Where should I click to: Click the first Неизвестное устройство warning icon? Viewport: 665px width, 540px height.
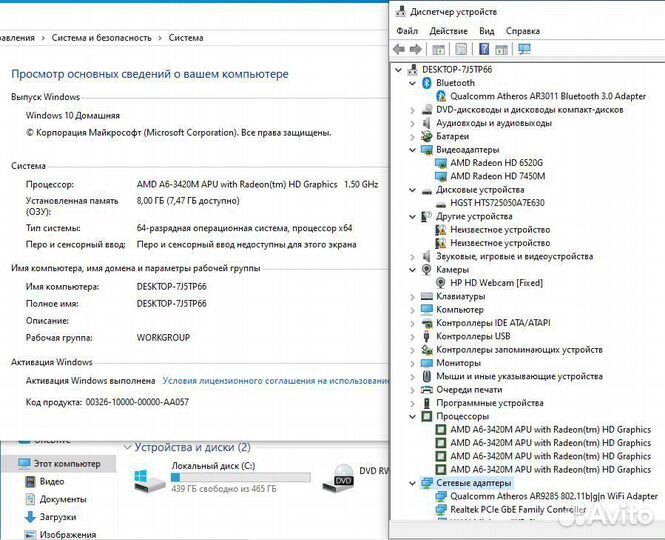pos(441,230)
